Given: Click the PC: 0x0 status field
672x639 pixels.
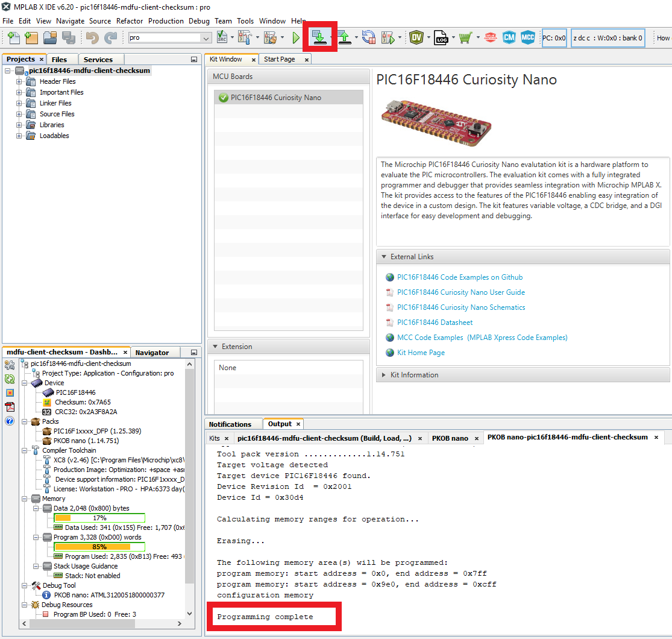Looking at the screenshot, I should 554,38.
